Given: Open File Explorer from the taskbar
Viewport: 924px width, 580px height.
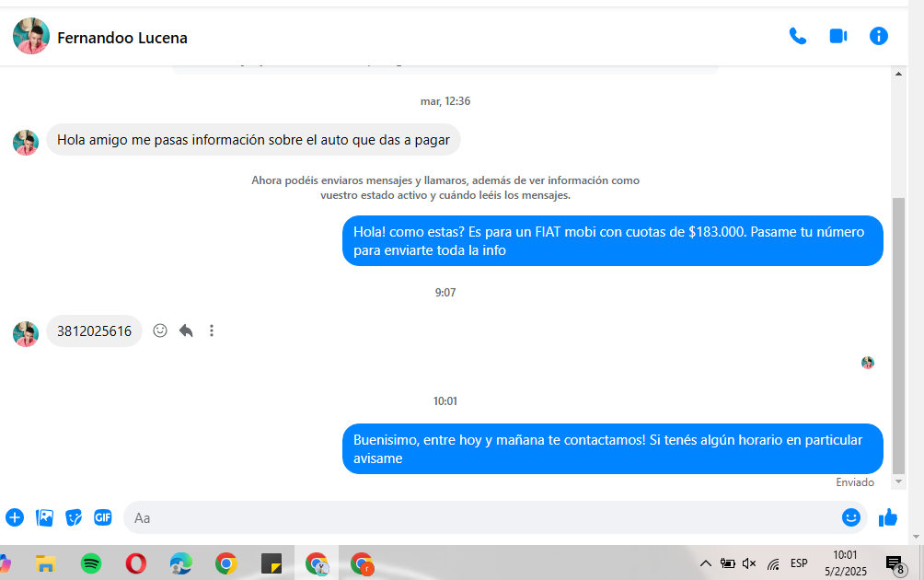Looking at the screenshot, I should [x=45, y=564].
